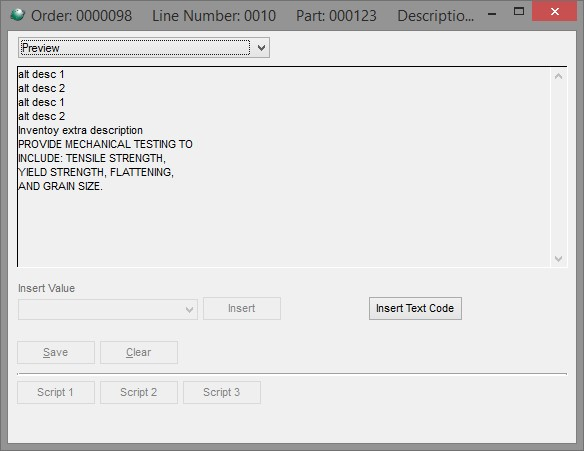This screenshot has height=451, width=584.
Task: Close the window with the red X
Action: pyautogui.click(x=555, y=12)
